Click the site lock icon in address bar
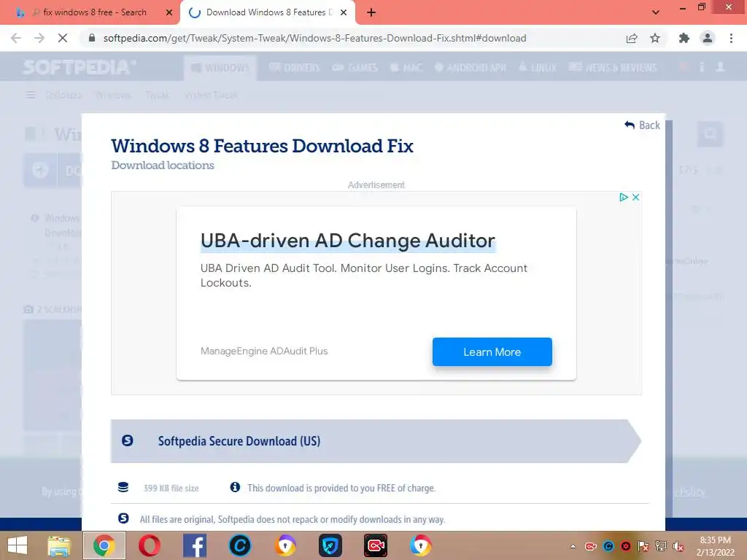The image size is (747, 560). click(92, 38)
